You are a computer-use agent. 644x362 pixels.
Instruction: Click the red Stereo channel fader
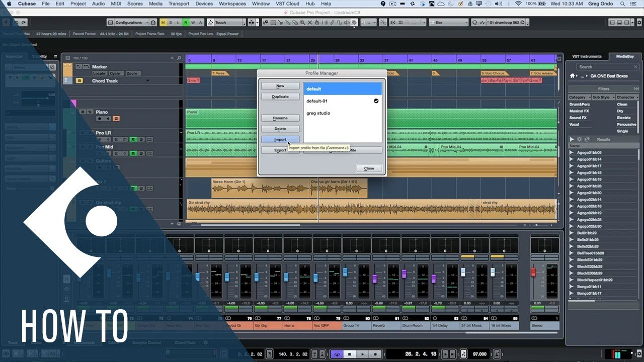(533, 272)
